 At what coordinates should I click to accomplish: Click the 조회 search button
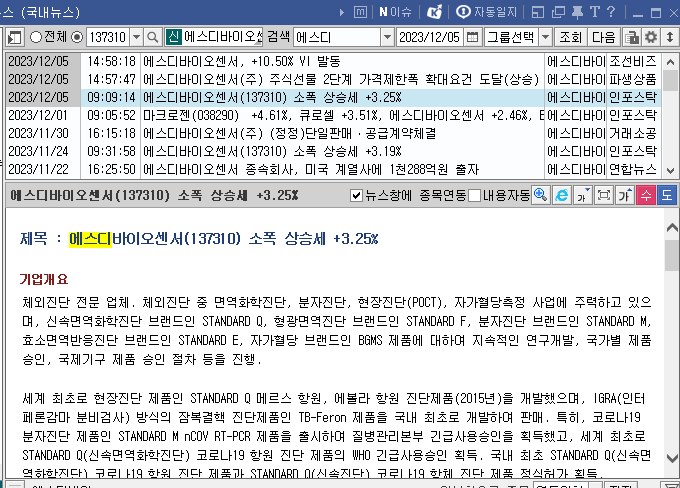click(x=570, y=37)
